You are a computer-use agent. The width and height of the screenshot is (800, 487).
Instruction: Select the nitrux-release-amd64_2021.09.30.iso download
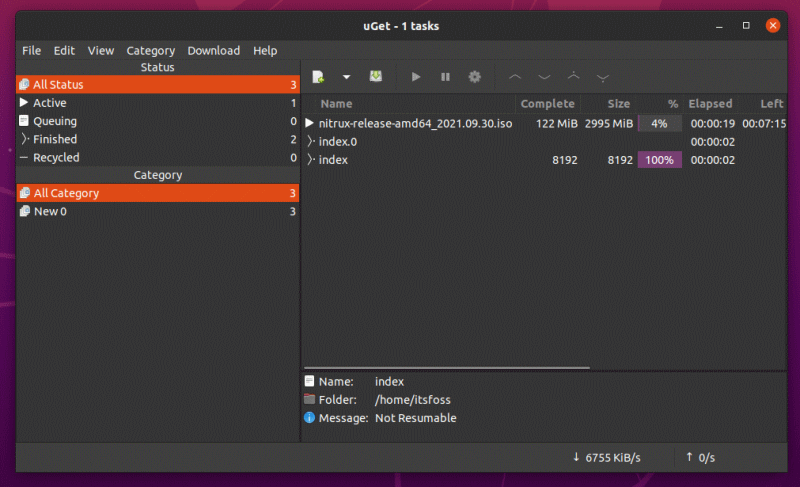click(x=415, y=124)
